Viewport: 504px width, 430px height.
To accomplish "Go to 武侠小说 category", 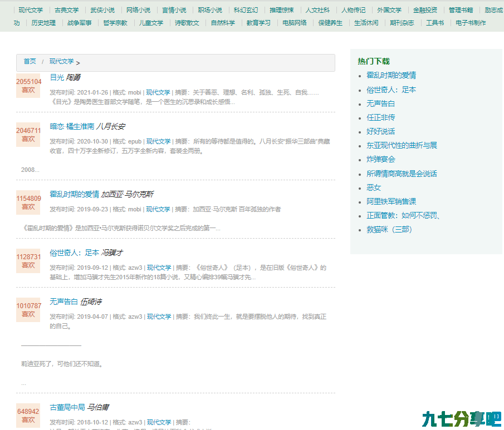I will pyautogui.click(x=102, y=10).
